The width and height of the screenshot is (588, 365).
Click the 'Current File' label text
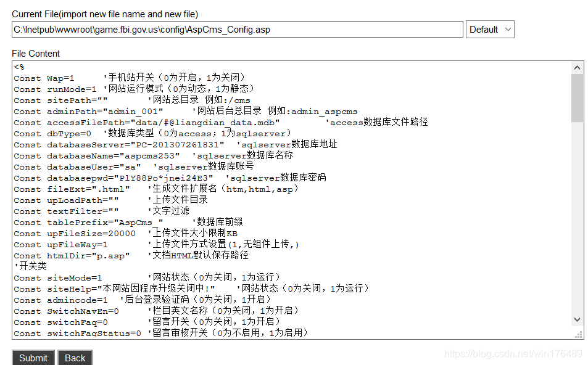[x=105, y=14]
